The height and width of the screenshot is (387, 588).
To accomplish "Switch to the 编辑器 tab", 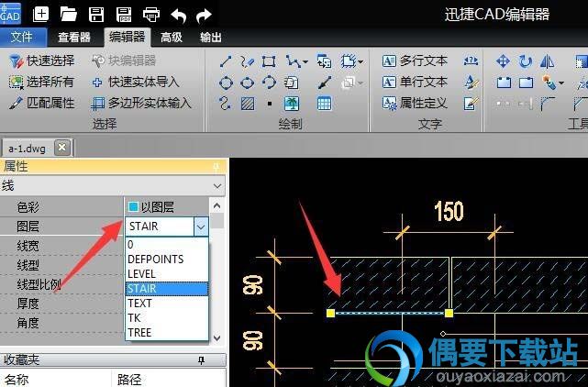I will click(x=128, y=37).
